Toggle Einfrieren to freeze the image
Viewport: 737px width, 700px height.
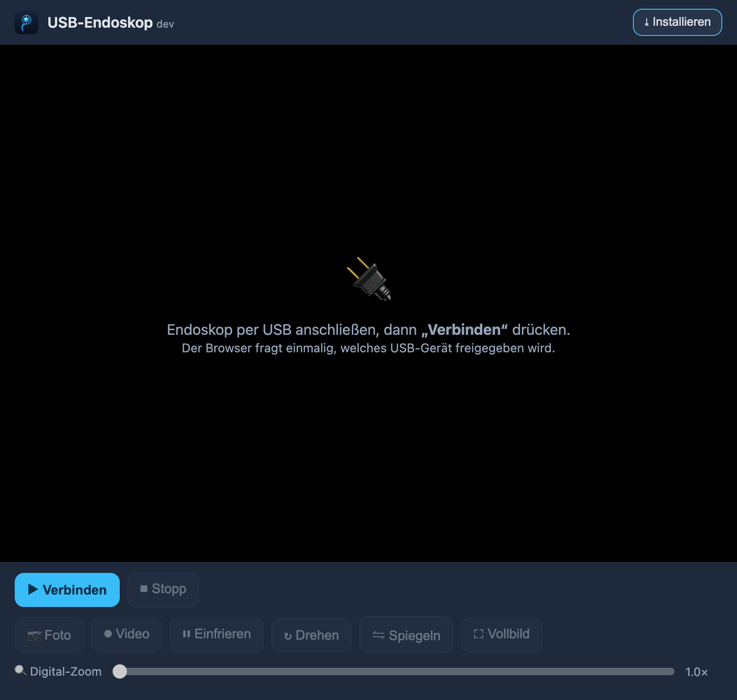click(216, 635)
